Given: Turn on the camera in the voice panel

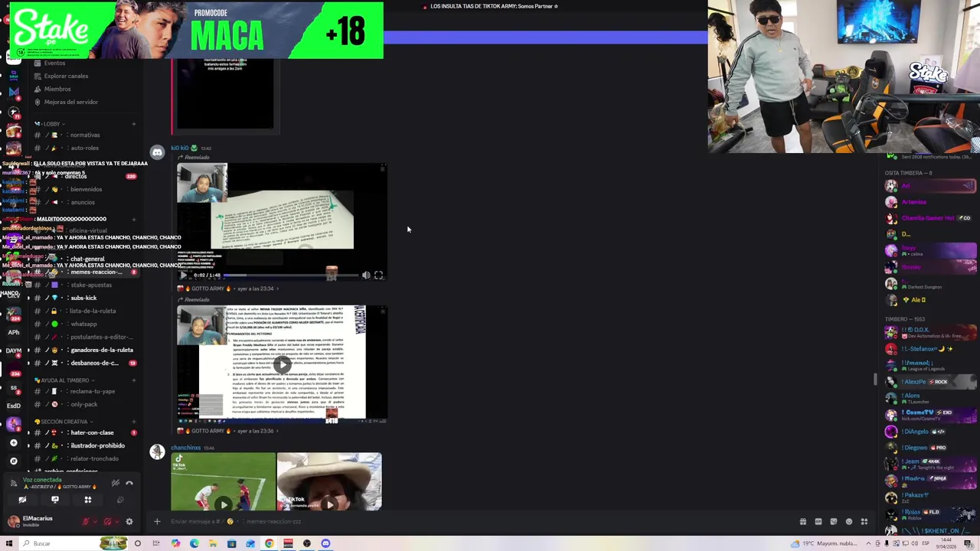Looking at the screenshot, I should (22, 500).
